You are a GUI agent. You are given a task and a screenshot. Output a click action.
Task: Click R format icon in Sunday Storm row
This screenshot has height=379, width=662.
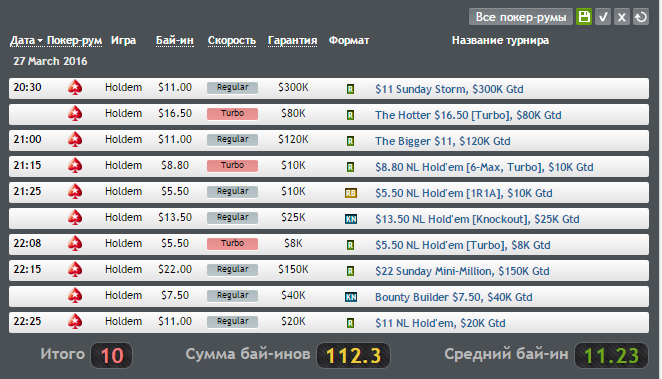click(x=350, y=89)
